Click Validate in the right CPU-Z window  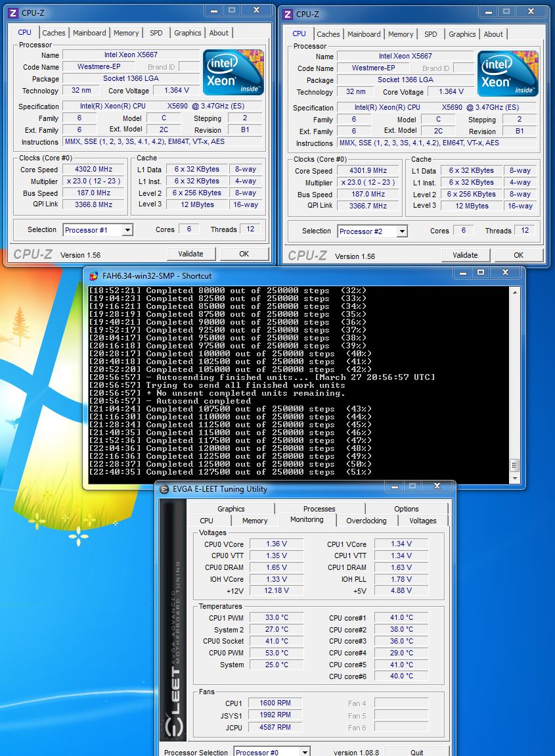[x=466, y=255]
